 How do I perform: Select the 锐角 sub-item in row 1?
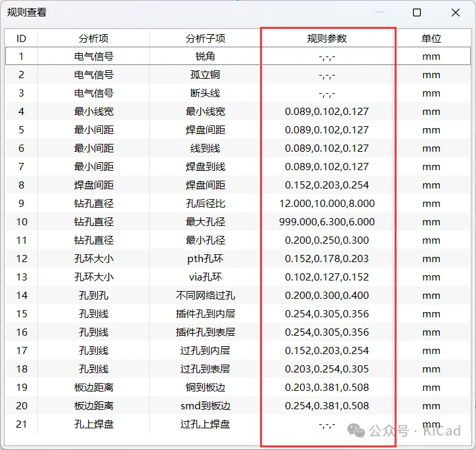205,56
